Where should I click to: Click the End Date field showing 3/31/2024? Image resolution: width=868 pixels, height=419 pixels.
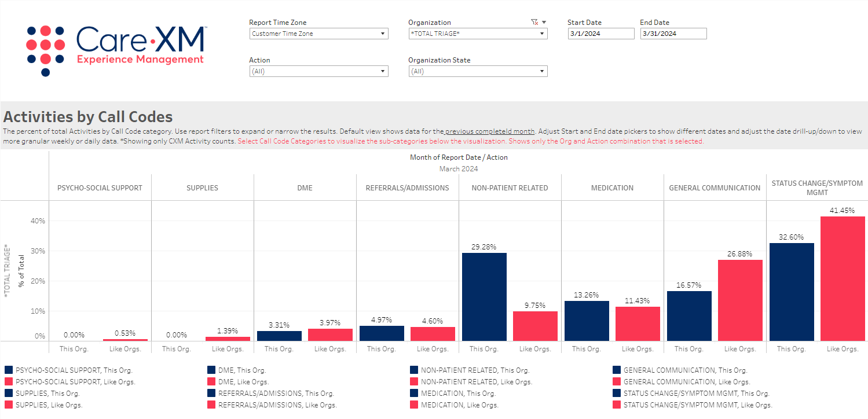(673, 34)
